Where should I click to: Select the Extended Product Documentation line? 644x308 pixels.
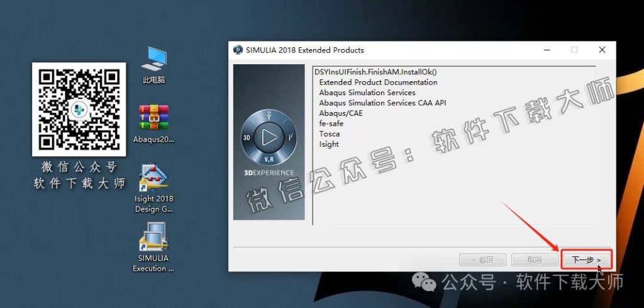pos(378,83)
